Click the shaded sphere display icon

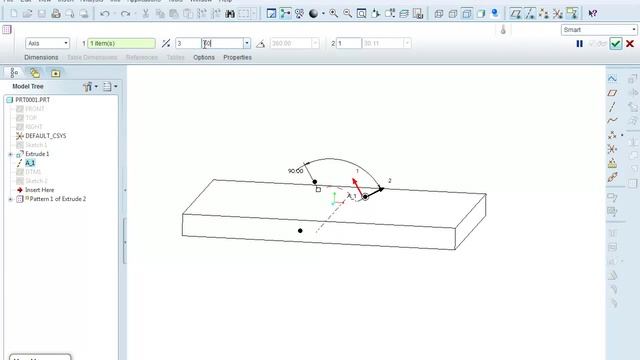(313, 13)
